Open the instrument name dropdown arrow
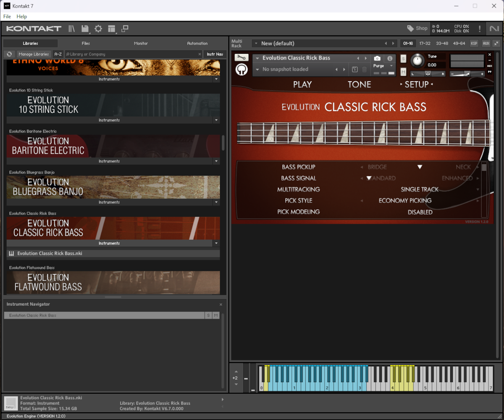Image resolution: width=504 pixels, height=420 pixels. [x=257, y=58]
